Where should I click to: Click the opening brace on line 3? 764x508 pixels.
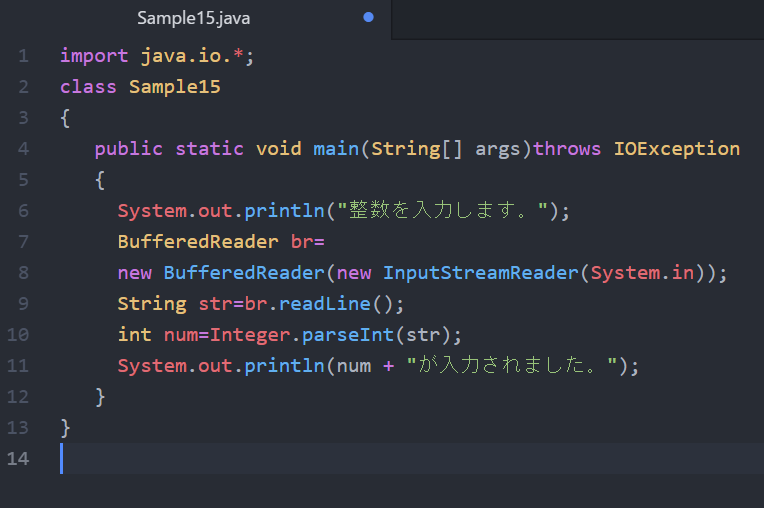click(65, 118)
